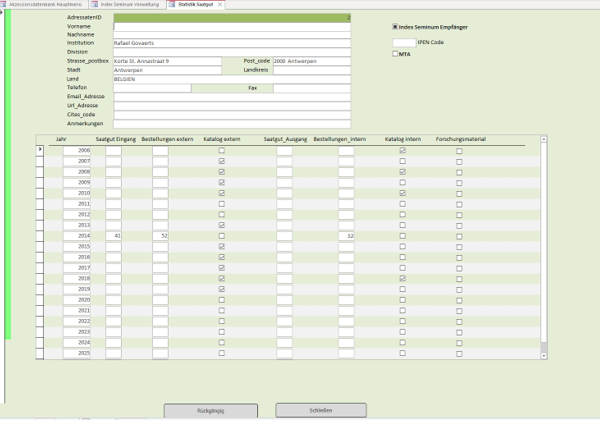Click the Rückgängig button
This screenshot has height=421, width=600.
(206, 410)
